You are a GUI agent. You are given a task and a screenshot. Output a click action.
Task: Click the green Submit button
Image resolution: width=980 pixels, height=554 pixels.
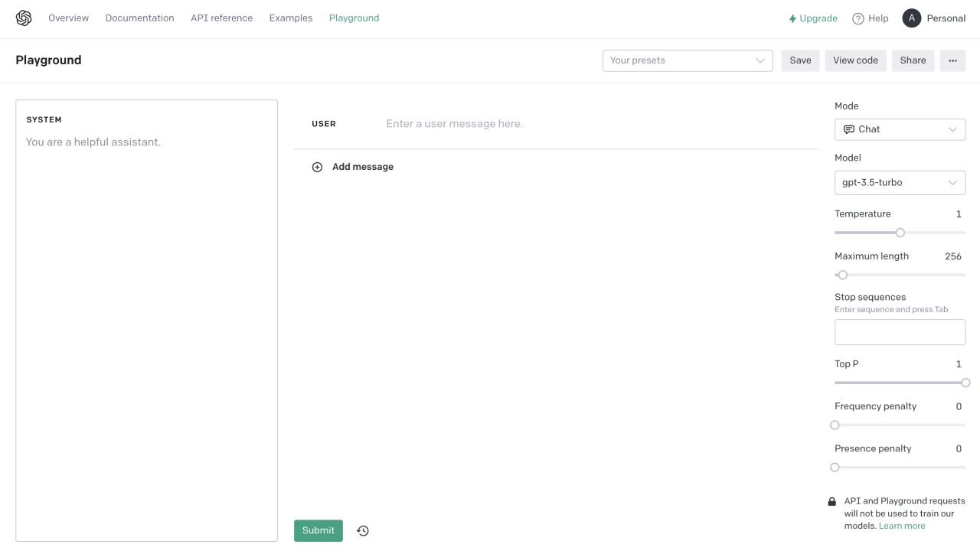(x=318, y=530)
